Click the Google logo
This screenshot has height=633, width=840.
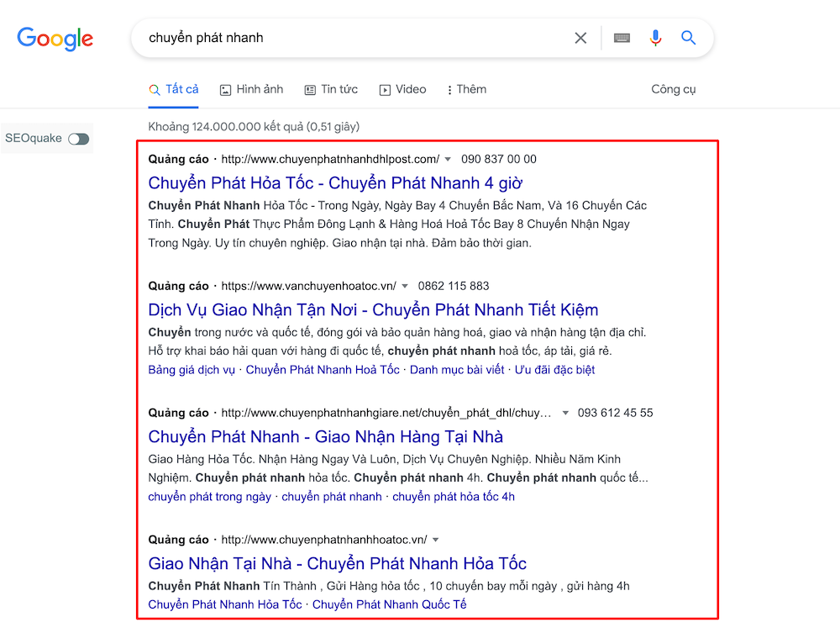click(x=55, y=39)
